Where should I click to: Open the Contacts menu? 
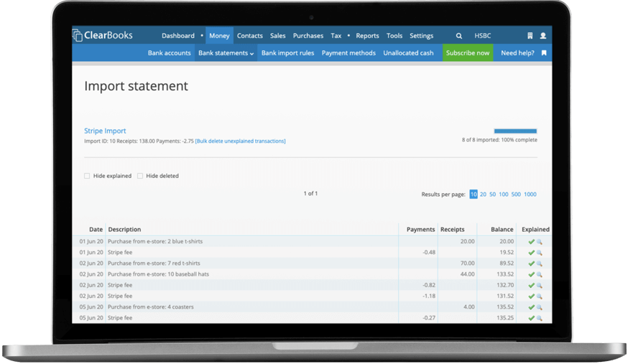click(249, 36)
